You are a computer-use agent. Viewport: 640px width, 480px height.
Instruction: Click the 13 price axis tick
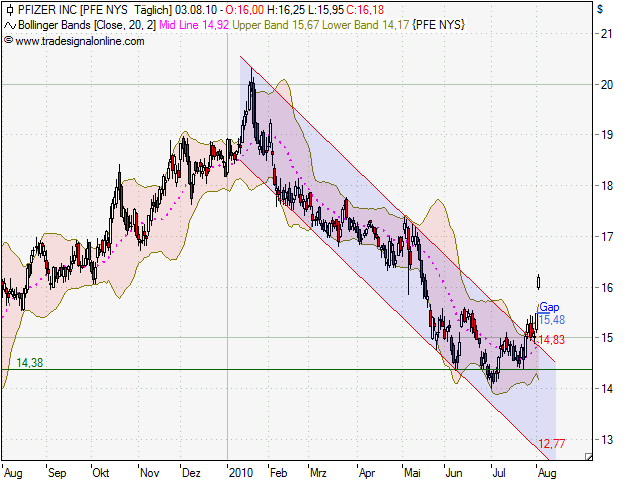[x=607, y=440]
